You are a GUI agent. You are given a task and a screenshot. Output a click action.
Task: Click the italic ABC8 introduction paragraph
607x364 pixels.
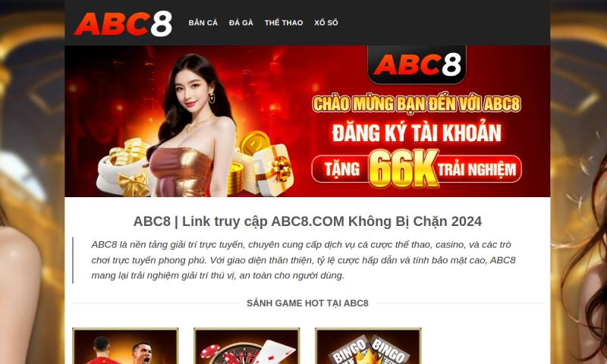(x=303, y=260)
